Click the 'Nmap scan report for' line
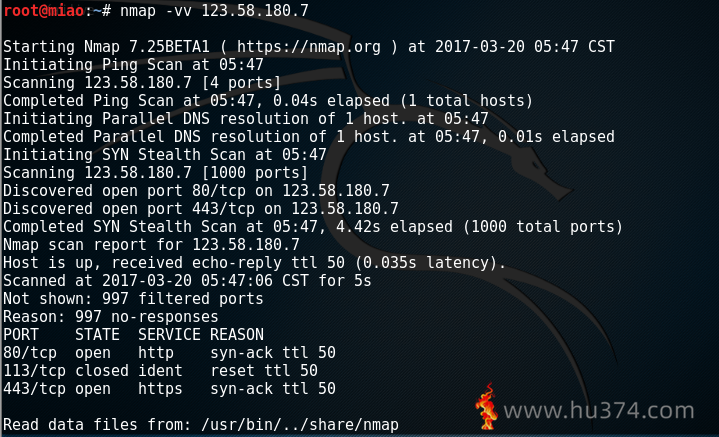Image resolution: width=719 pixels, height=437 pixels. pos(151,245)
